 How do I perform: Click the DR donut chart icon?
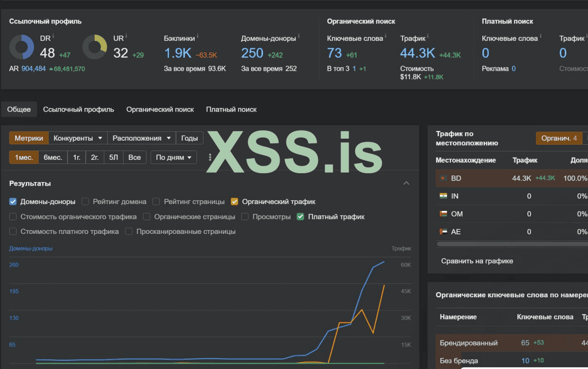[22, 47]
